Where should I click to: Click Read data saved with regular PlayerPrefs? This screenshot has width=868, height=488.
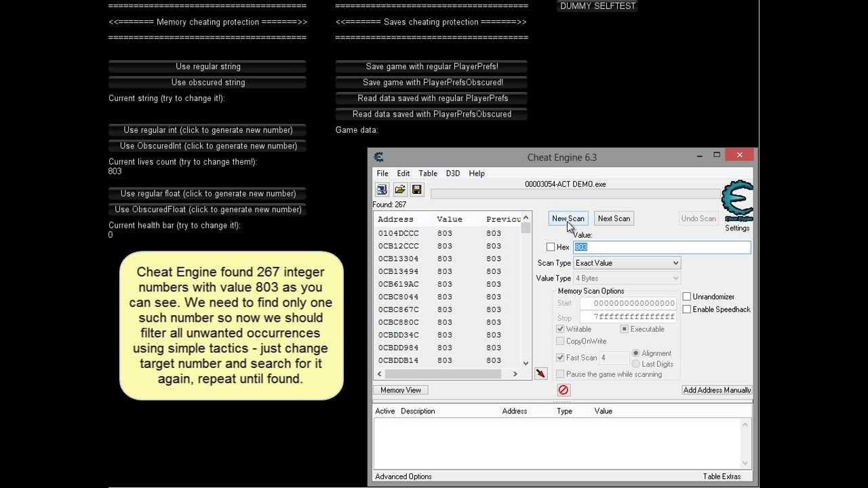431,98
